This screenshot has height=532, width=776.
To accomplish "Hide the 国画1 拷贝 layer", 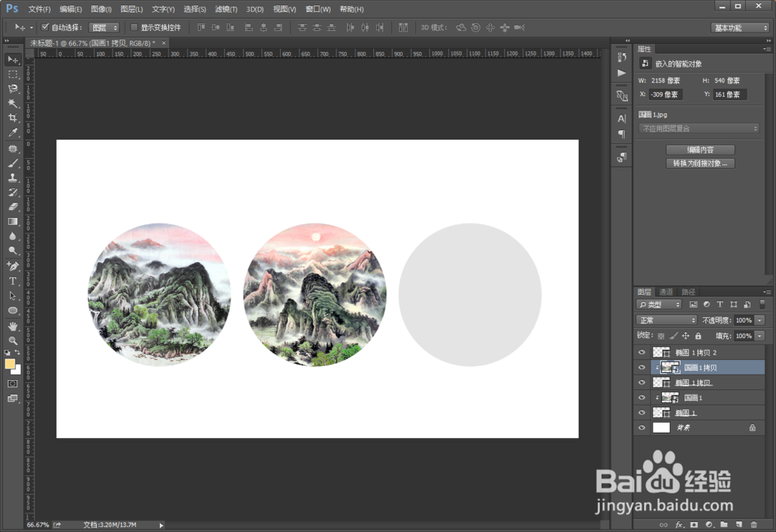I will [642, 368].
